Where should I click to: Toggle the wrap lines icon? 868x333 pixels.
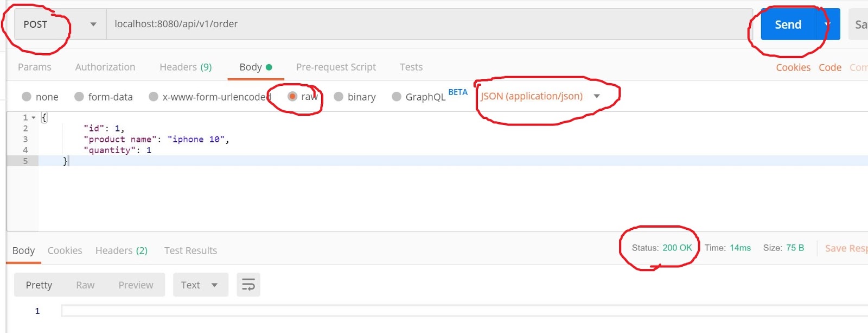click(x=248, y=284)
